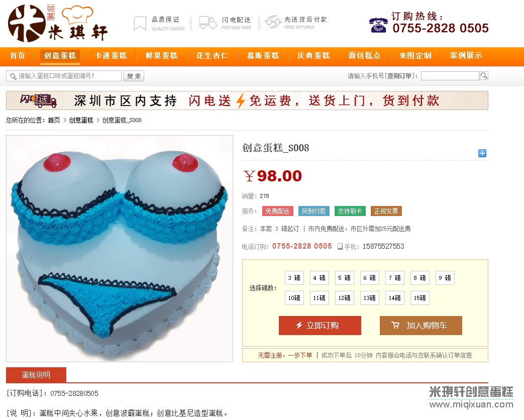Click the 闪电配送 delivery truck icon
The image size is (524, 420).
coord(208,23)
